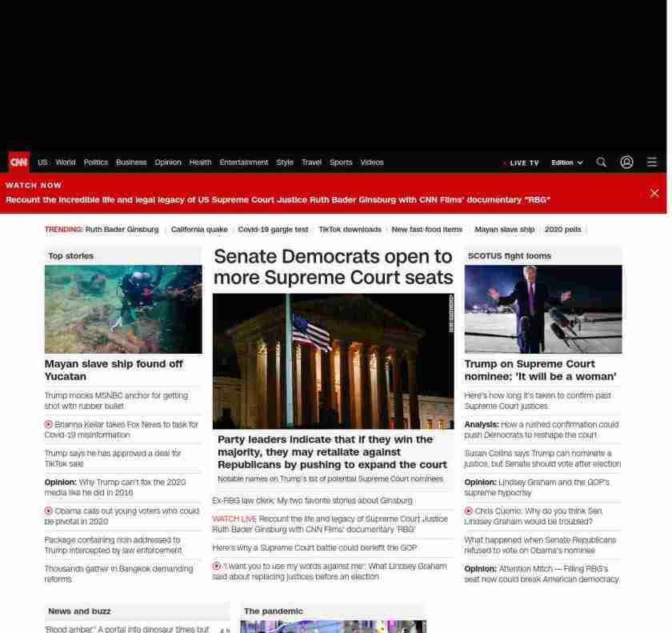
Task: Play the Lindsey Graham quote video
Action: (x=217, y=566)
